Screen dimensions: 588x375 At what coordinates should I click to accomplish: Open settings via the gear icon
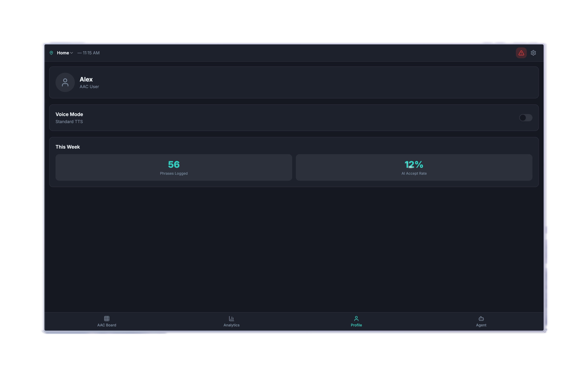tap(533, 53)
